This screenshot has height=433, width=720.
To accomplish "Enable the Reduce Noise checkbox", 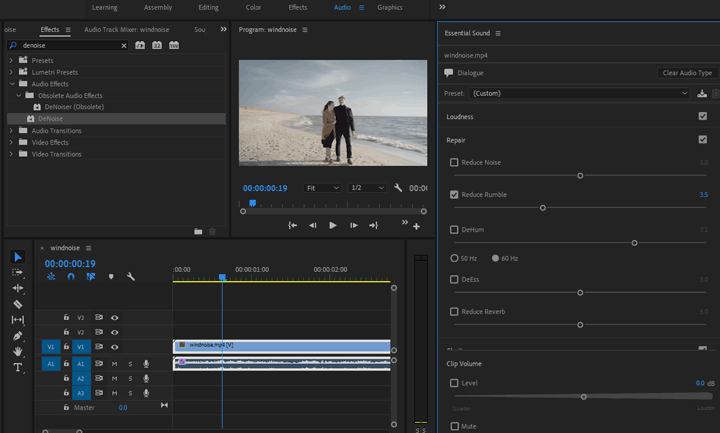I will 454,162.
